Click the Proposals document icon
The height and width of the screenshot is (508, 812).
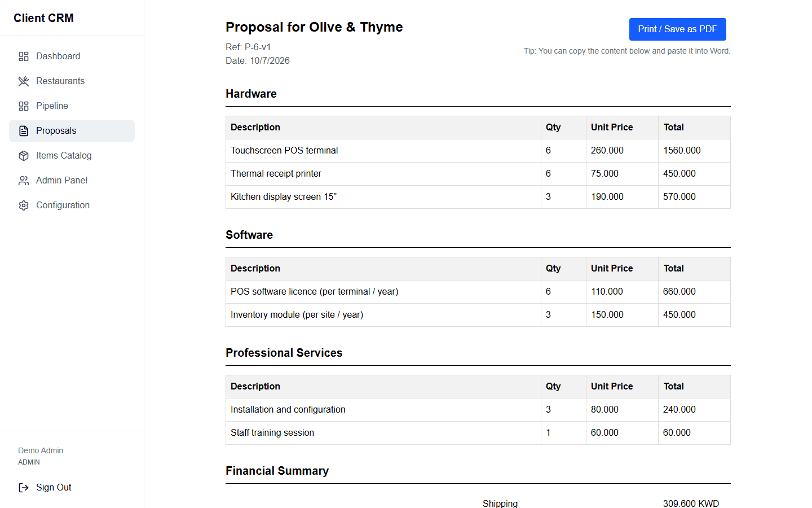24,131
